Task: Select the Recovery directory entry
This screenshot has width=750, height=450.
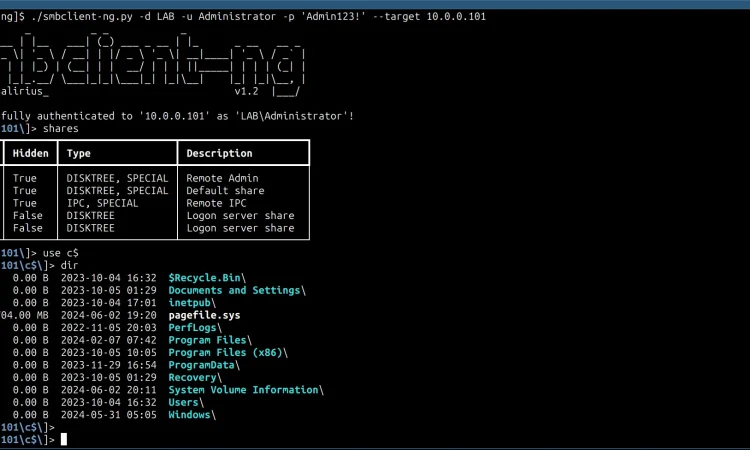Action: click(x=195, y=377)
